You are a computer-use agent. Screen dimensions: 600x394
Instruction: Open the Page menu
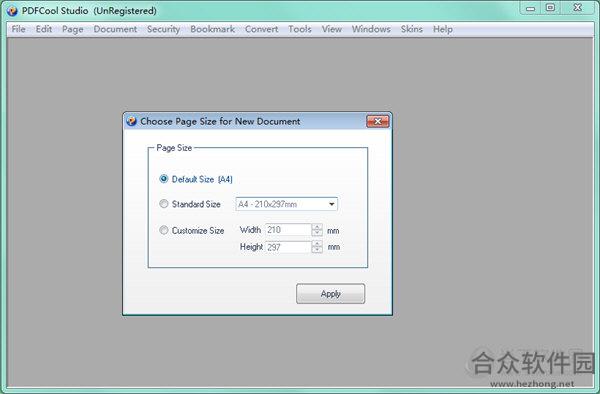[73, 29]
